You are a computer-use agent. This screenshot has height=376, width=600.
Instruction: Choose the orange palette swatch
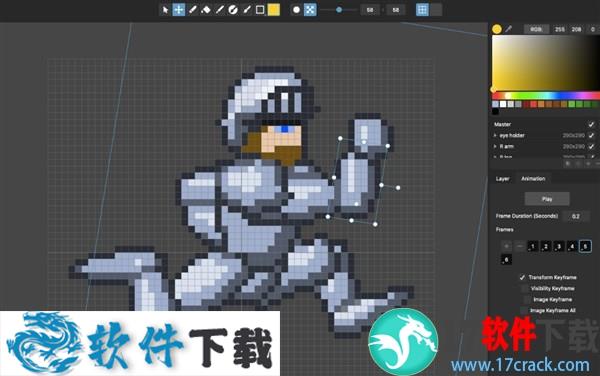click(x=541, y=104)
